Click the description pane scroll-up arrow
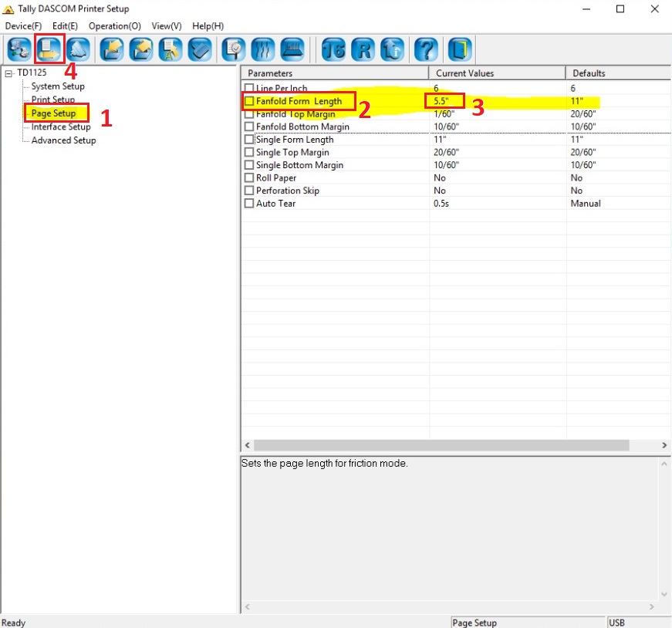The height and width of the screenshot is (628, 672). tap(664, 464)
